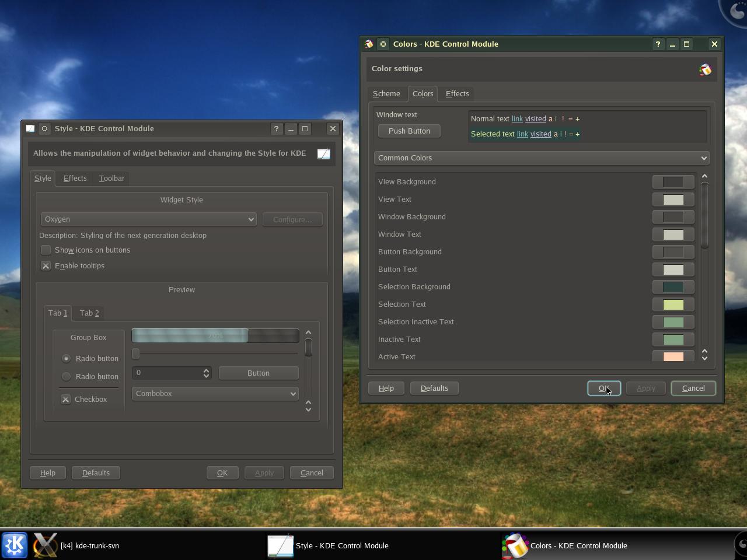Viewport: 747px width, 560px height.
Task: Click the preview scrollbar bottom arrows
Action: click(308, 406)
